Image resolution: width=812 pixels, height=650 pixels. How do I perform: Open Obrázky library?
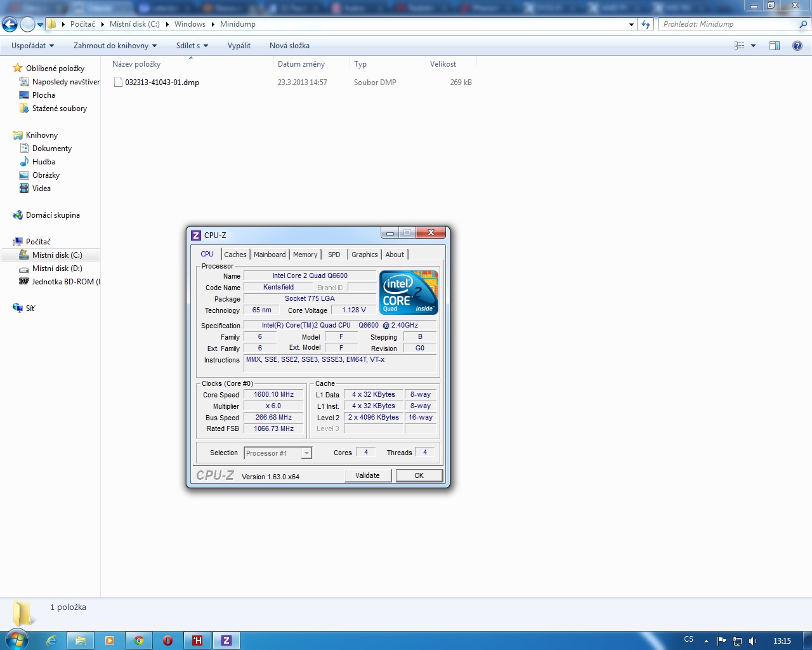click(46, 175)
